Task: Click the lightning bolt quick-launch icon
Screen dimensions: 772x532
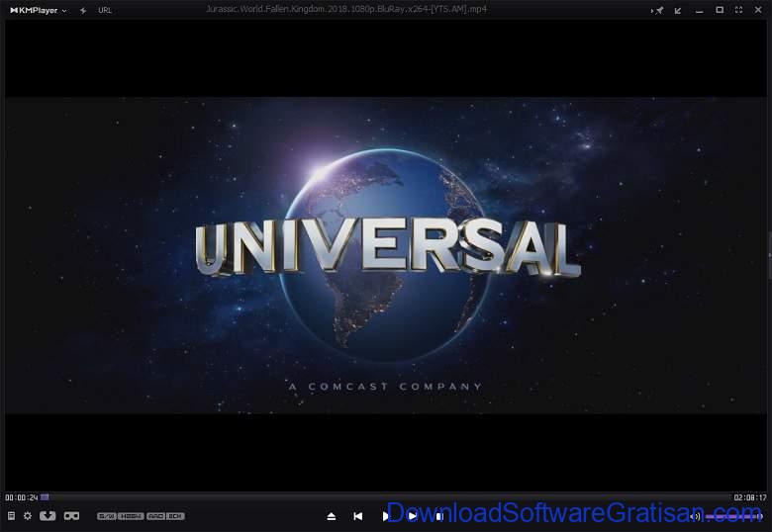Action: [x=83, y=10]
